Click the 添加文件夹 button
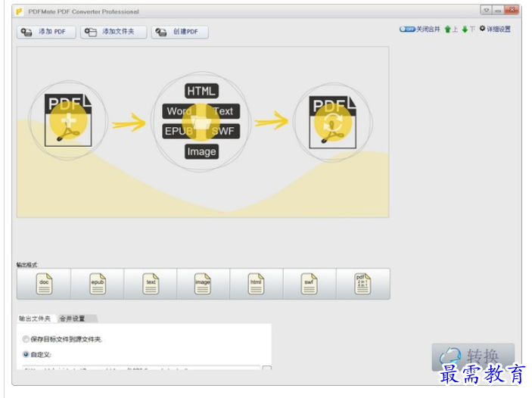This screenshot has width=532, height=398. [114, 32]
